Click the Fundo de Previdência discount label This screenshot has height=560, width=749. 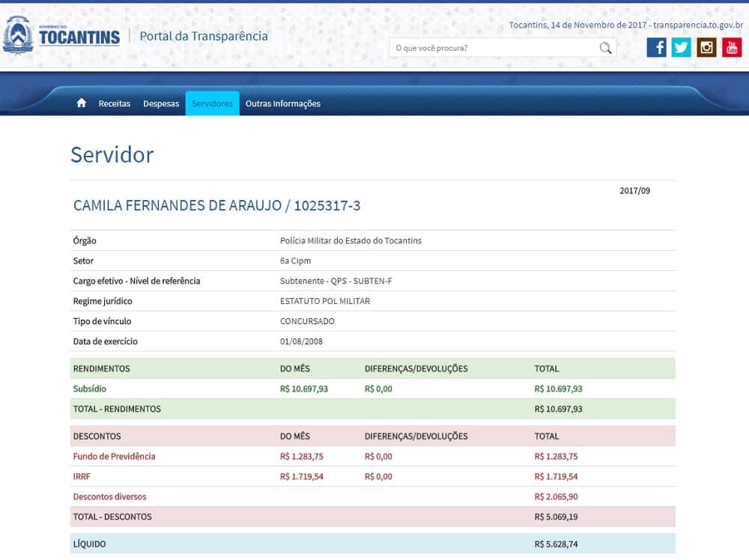point(114,457)
